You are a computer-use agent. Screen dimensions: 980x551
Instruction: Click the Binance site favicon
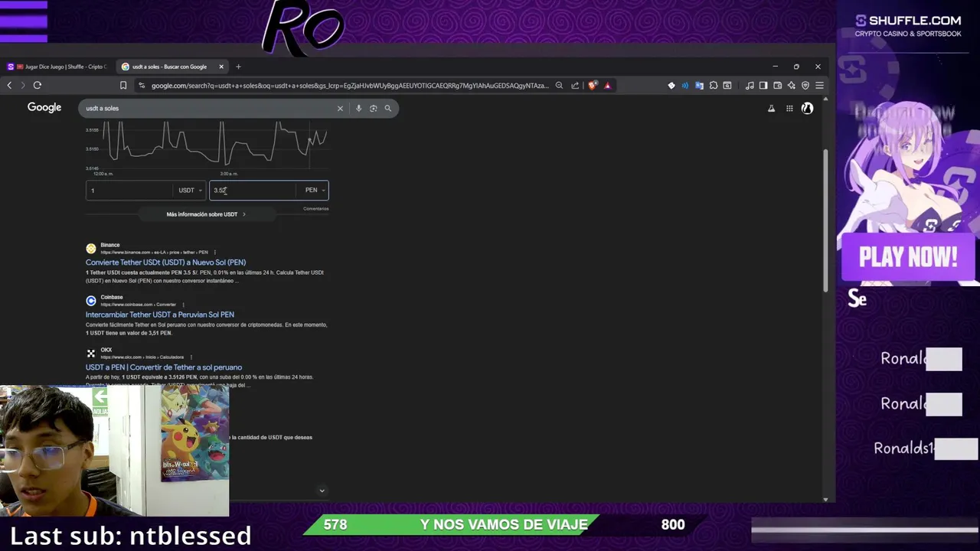(x=91, y=248)
